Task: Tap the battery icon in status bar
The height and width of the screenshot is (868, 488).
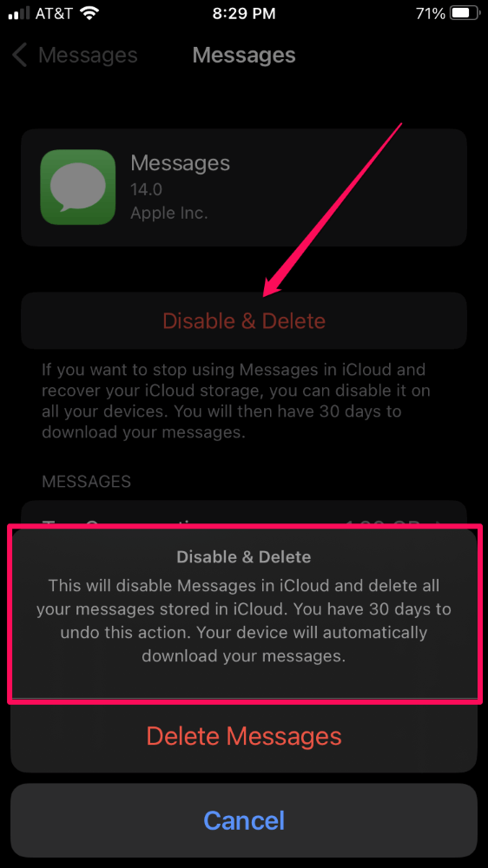Action: 465,14
